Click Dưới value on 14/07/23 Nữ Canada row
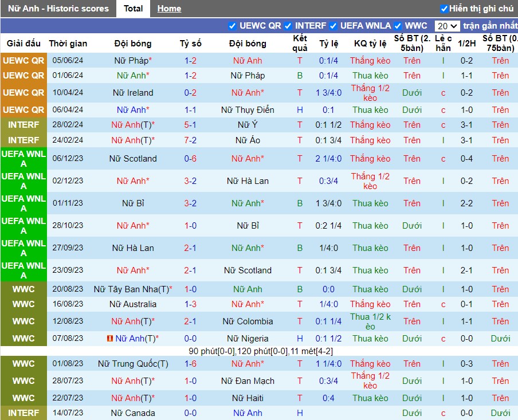The image size is (518, 420). tap(411, 413)
